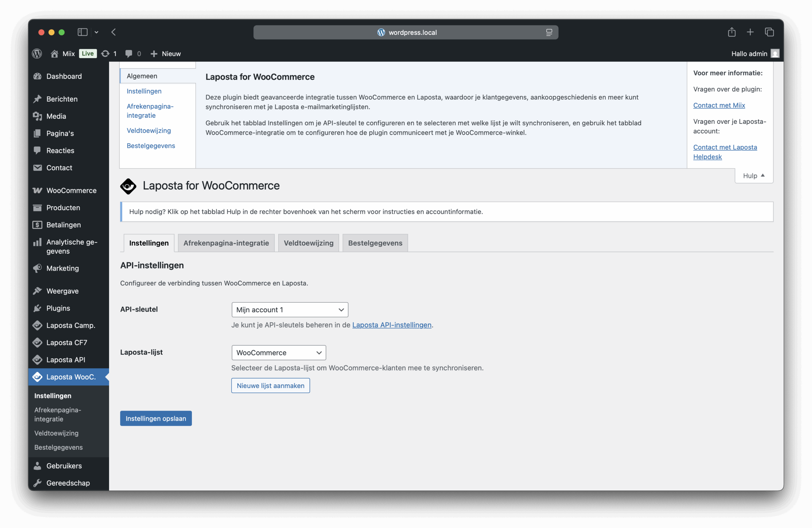This screenshot has width=812, height=528.
Task: Show the Safari tab overview
Action: pyautogui.click(x=769, y=32)
